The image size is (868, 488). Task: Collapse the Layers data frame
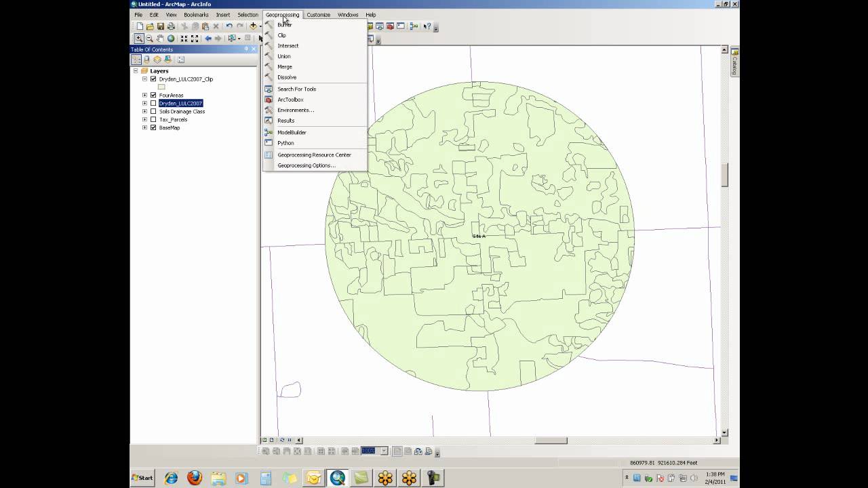click(136, 70)
